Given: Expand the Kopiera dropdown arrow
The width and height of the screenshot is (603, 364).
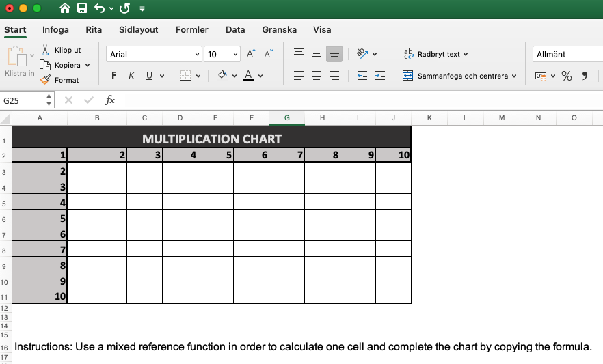Looking at the screenshot, I should point(88,66).
